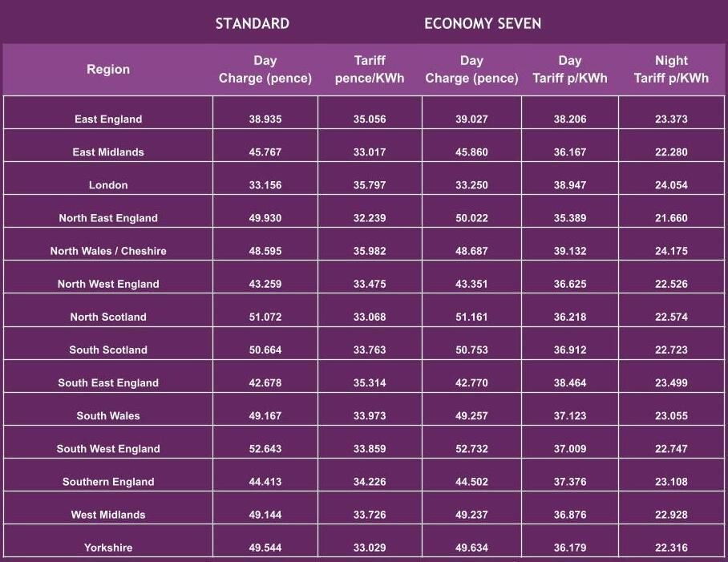Click North Scotland's night tariff 22.574

coord(671,317)
